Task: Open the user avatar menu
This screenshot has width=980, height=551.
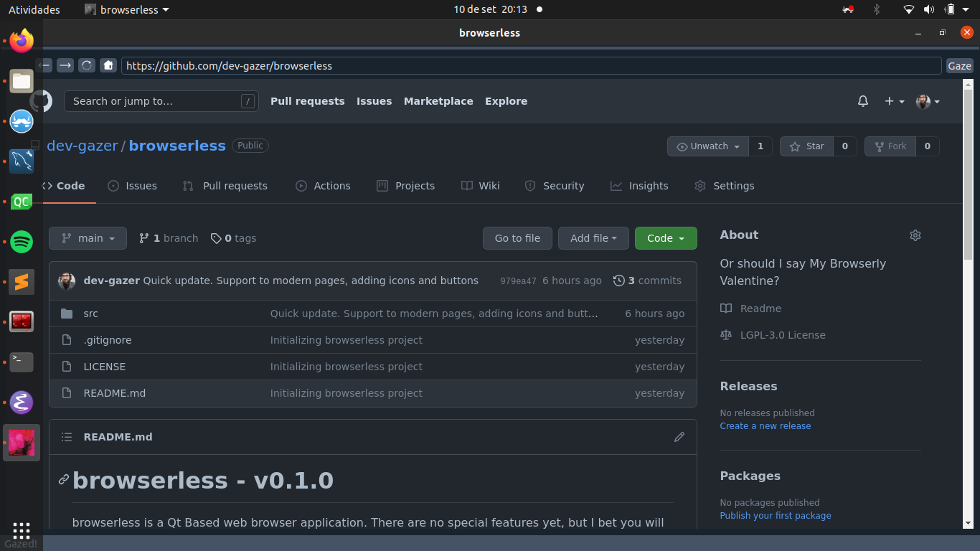Action: pyautogui.click(x=928, y=101)
